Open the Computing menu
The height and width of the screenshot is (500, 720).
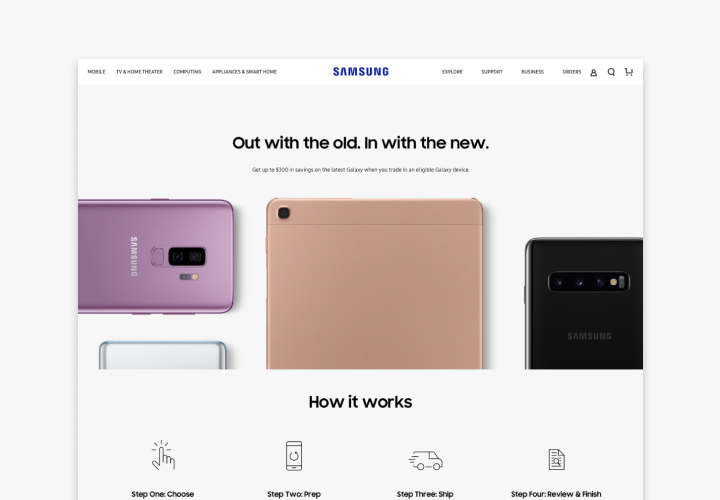tap(187, 72)
